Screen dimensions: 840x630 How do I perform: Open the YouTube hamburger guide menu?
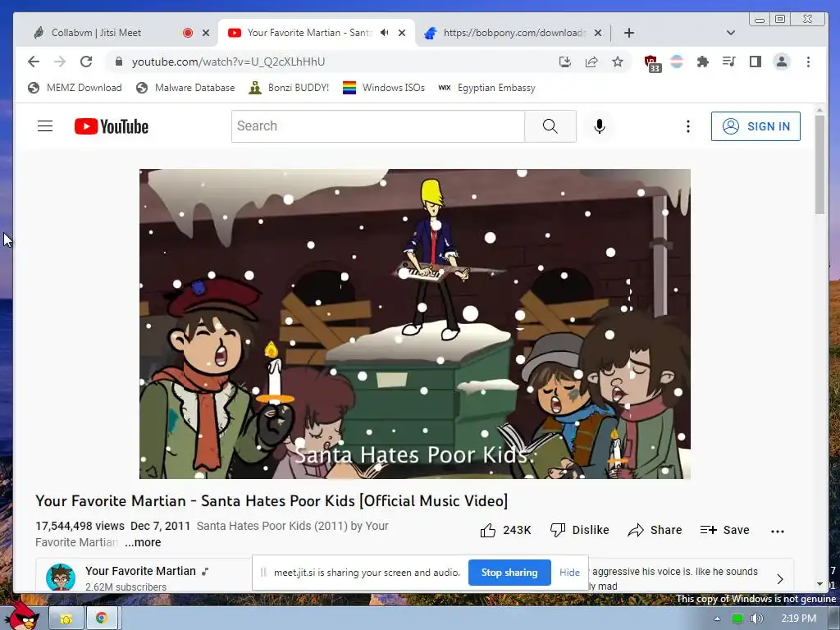tap(45, 126)
